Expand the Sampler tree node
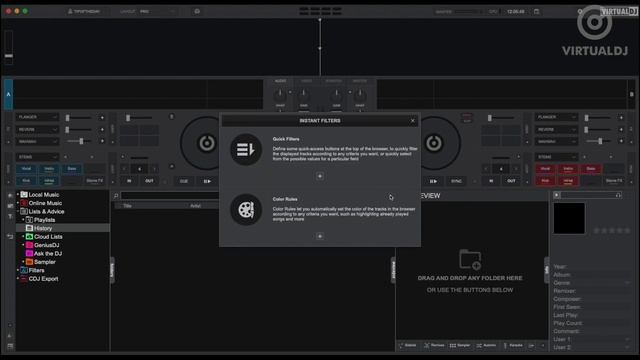 (x=23, y=262)
